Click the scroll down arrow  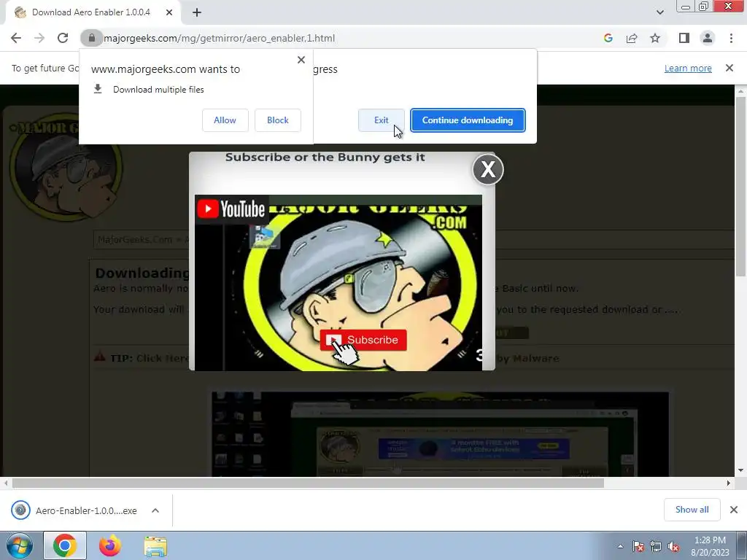(740, 470)
